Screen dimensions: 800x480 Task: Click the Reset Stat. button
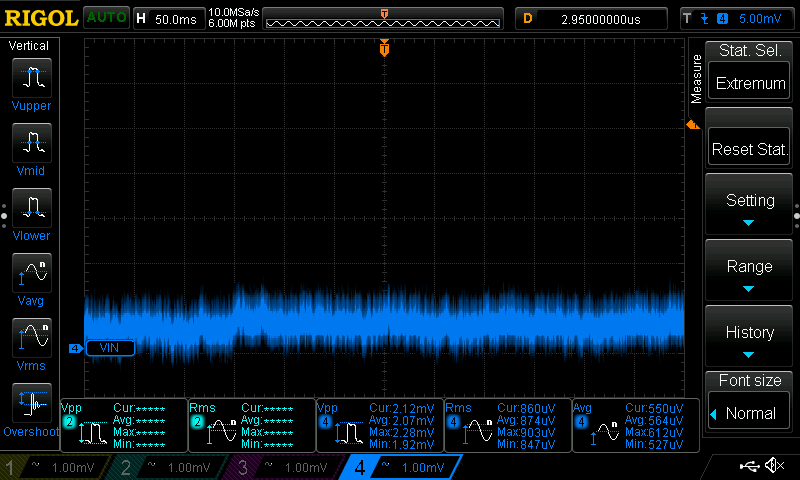[749, 148]
